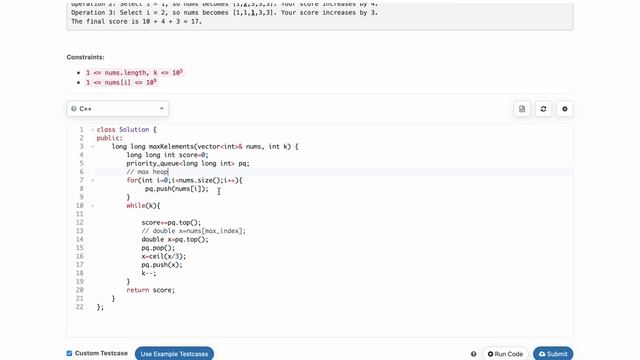Click the 'return score;' line

(151, 290)
